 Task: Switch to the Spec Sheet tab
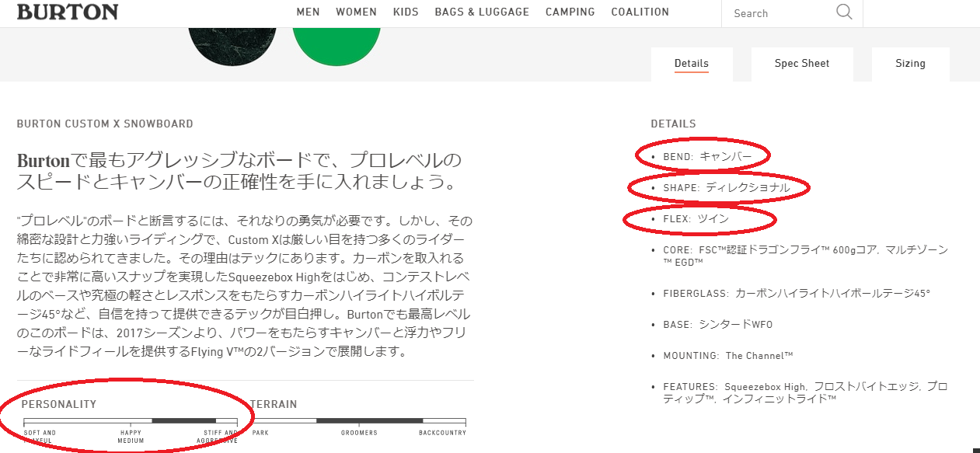(x=802, y=64)
